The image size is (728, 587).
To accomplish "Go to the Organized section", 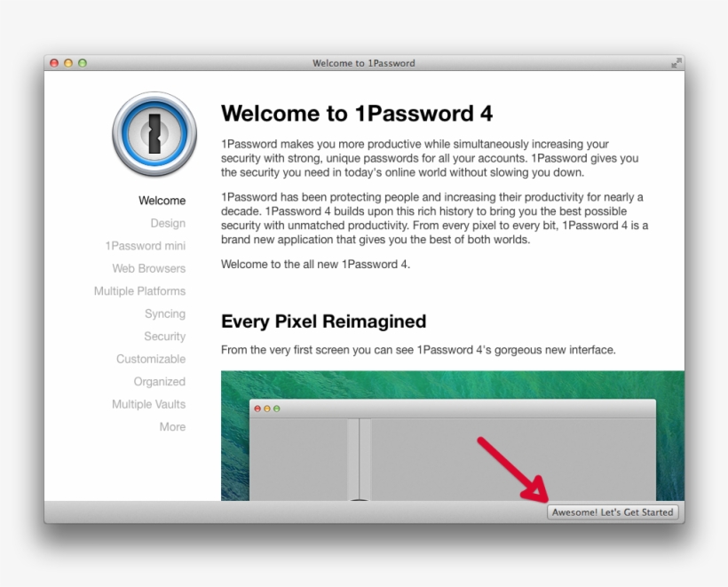I will [160, 382].
